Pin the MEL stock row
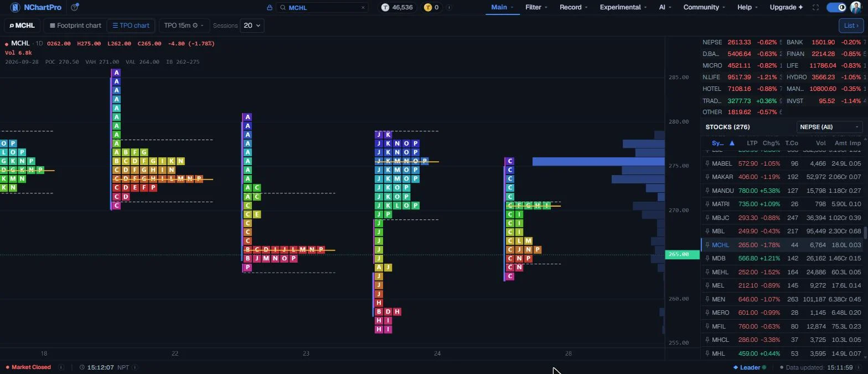This screenshot has height=374, width=868. 707,286
